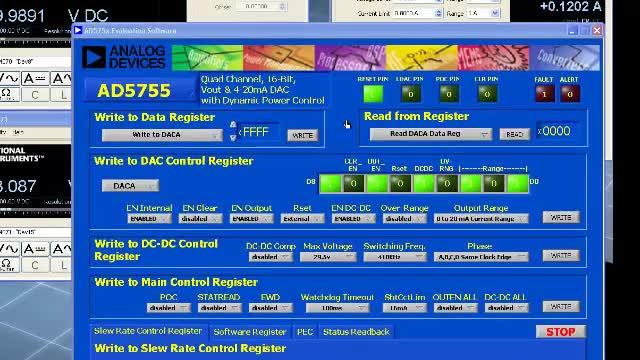Toggle the OV RNG bit indicator

pos(447,184)
